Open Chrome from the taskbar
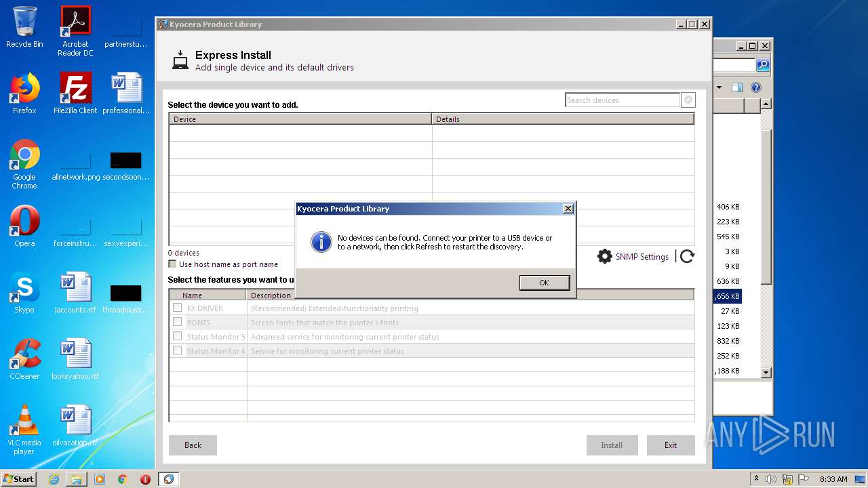Viewport: 868px width, 488px height. pyautogui.click(x=123, y=479)
